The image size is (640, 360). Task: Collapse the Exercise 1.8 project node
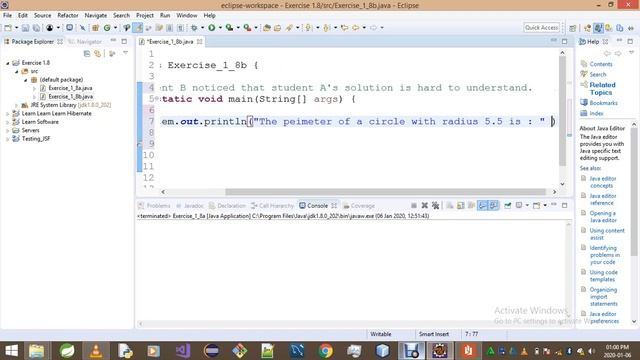(x=7, y=63)
